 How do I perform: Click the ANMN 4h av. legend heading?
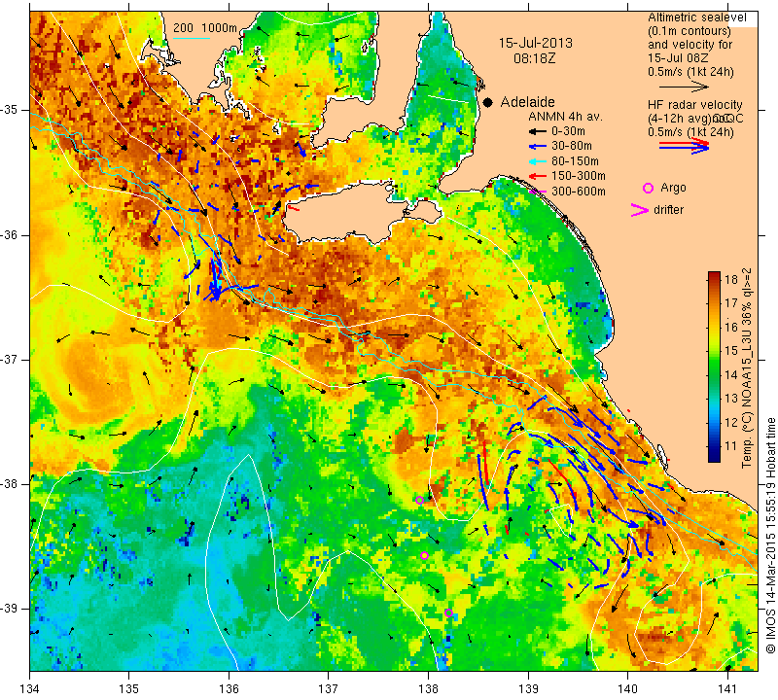click(565, 117)
